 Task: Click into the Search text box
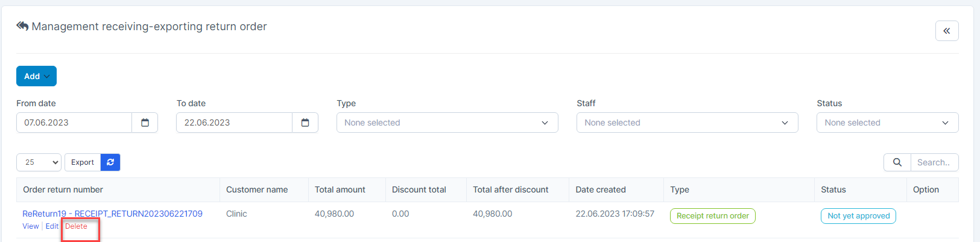coord(934,162)
